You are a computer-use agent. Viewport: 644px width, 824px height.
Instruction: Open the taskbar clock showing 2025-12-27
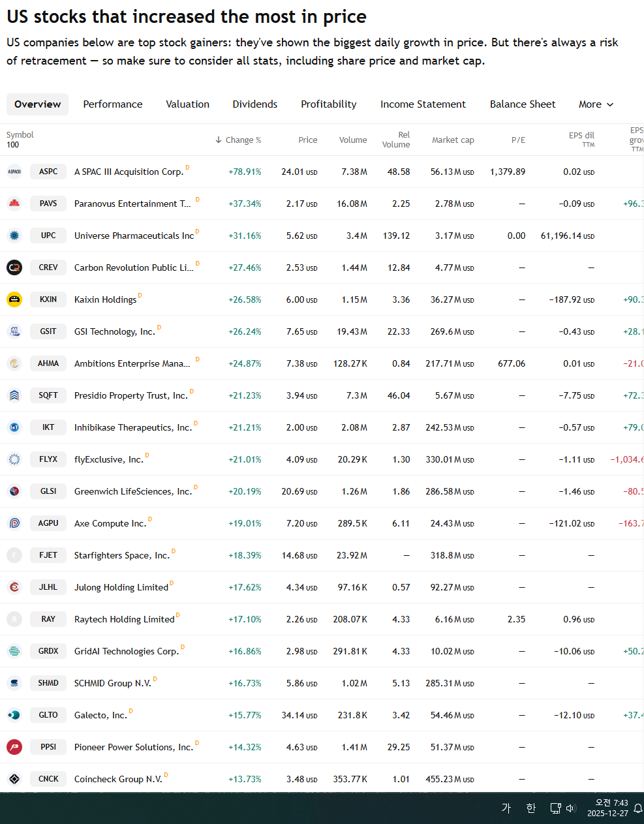click(607, 808)
